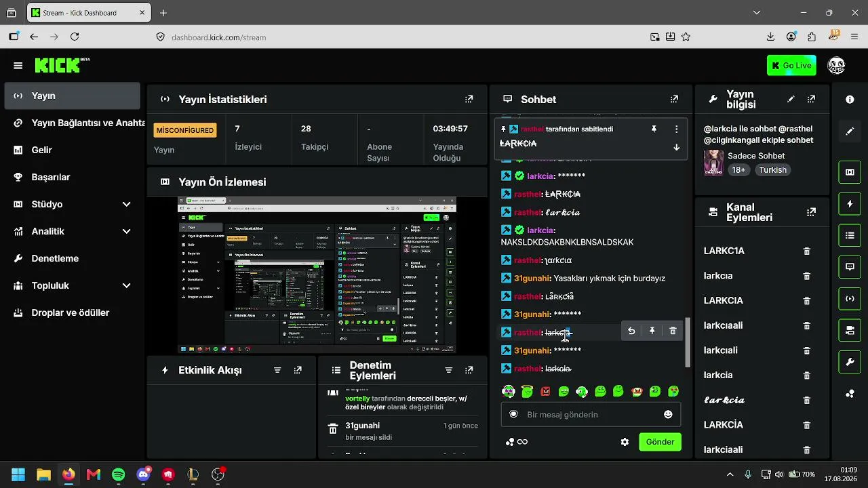Delete the larkcıaali channel action
Screen dimensions: 868x488
click(x=807, y=325)
